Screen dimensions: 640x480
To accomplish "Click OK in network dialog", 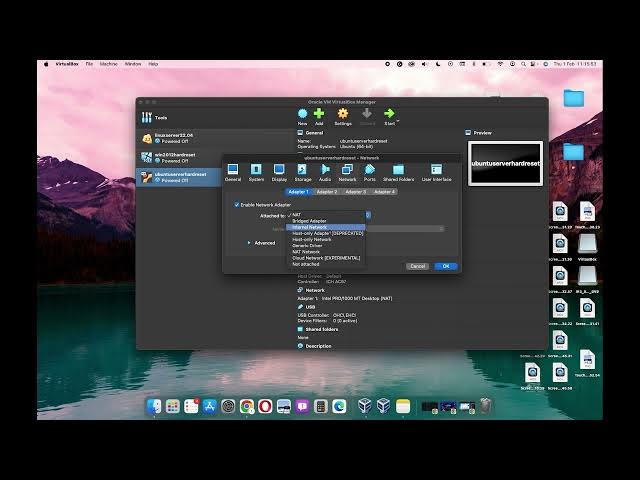I will click(x=446, y=266).
